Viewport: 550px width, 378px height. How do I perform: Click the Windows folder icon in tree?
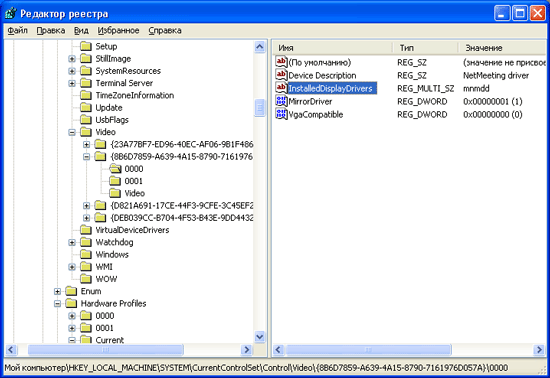(86, 254)
